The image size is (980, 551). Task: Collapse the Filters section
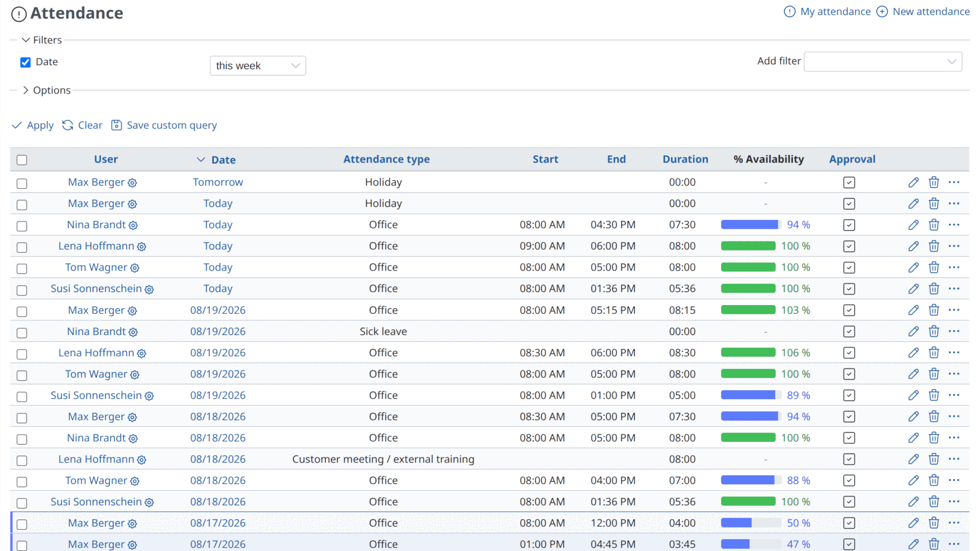(x=42, y=40)
